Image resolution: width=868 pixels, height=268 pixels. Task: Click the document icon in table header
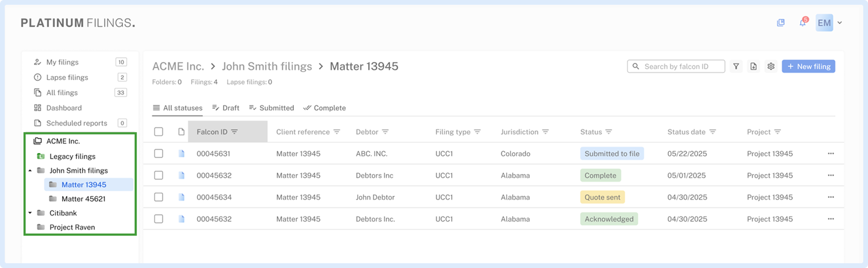pyautogui.click(x=181, y=132)
